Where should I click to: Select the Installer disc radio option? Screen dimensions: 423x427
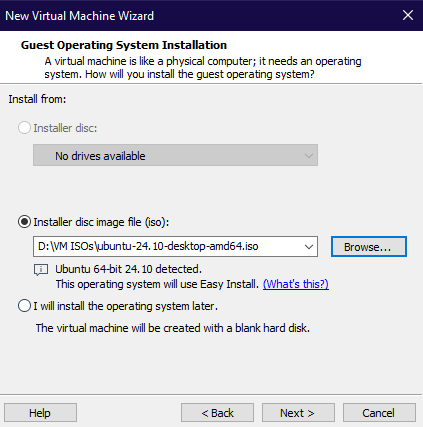coord(25,128)
